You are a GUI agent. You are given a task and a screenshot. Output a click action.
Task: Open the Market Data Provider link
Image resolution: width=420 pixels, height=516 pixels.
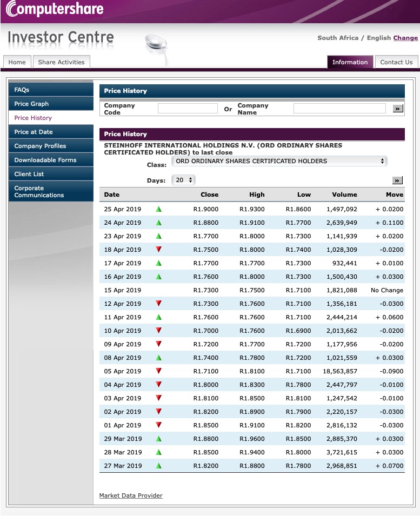pos(131,495)
